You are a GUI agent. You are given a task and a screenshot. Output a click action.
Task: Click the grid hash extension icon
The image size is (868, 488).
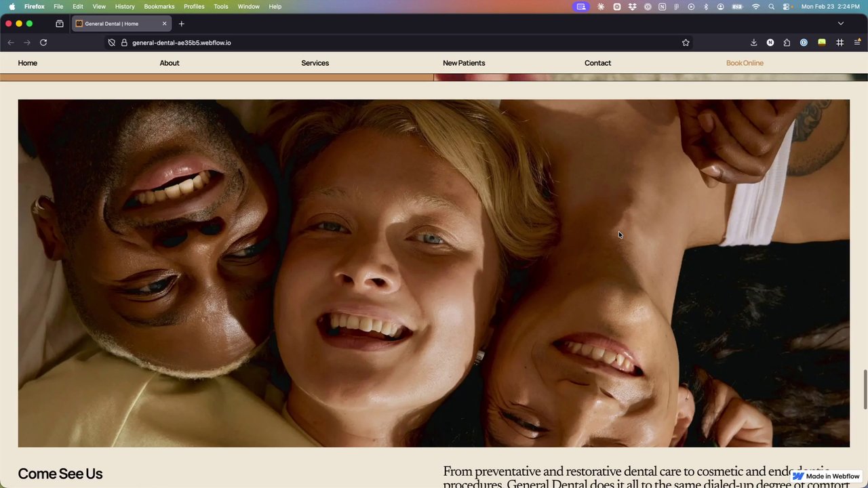pos(840,43)
